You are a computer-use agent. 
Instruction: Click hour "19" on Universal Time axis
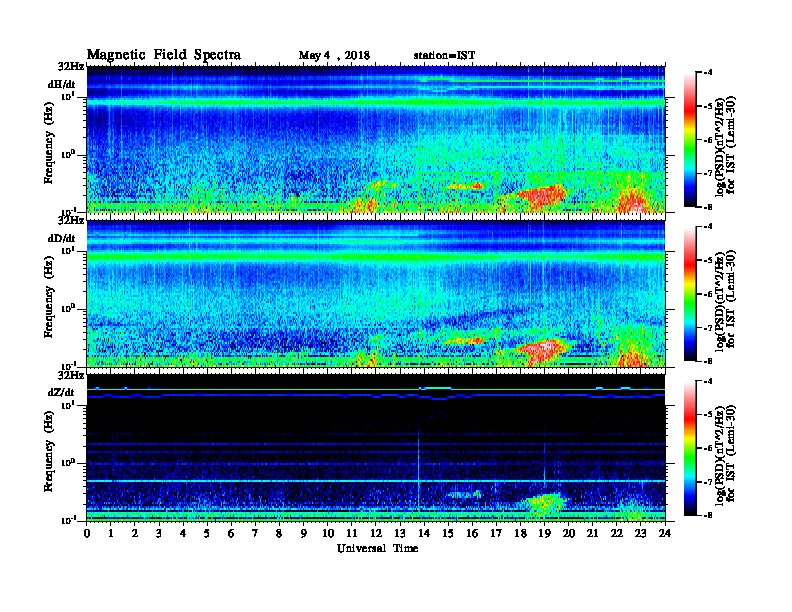tap(544, 534)
